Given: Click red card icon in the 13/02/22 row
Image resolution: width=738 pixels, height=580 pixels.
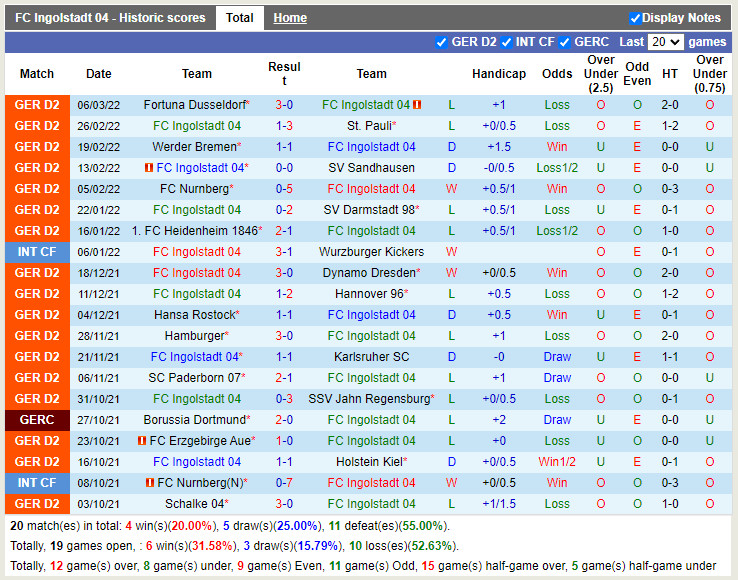Looking at the screenshot, I should tap(149, 168).
